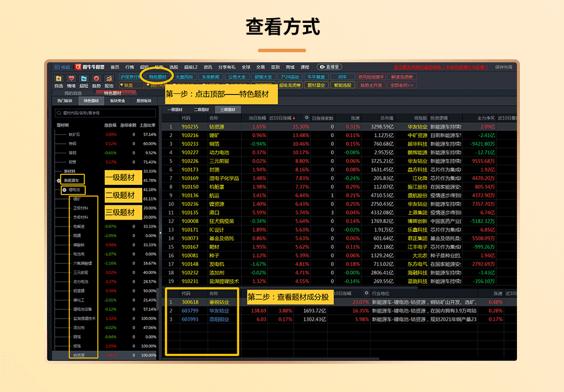The image size is (564, 392).
Task: Click the 牛牛复盘 button
Action: point(316,77)
